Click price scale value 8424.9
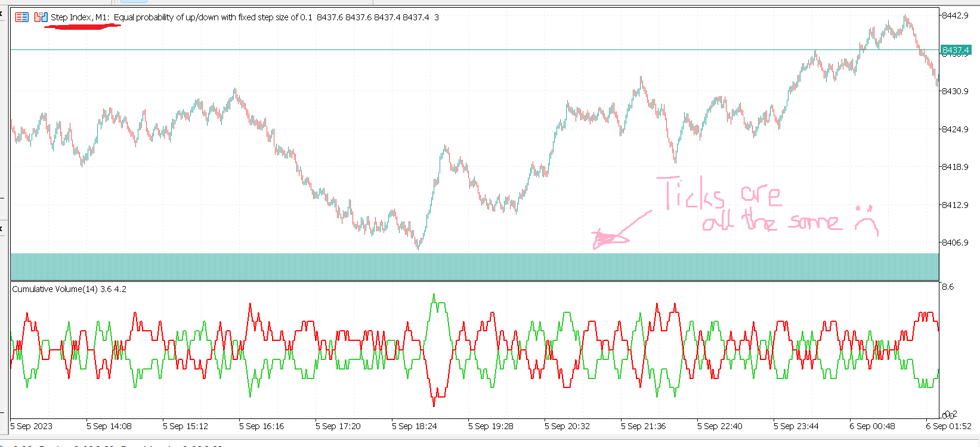980x447 pixels. [x=955, y=129]
